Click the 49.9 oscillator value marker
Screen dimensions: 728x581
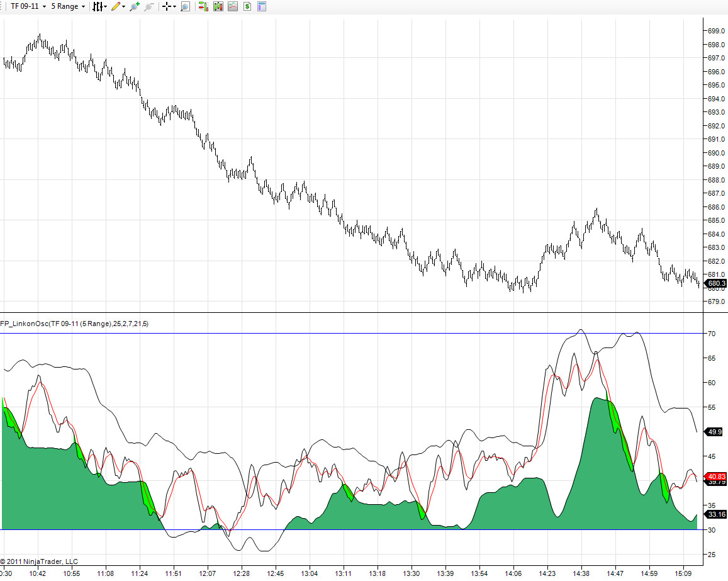pos(714,432)
